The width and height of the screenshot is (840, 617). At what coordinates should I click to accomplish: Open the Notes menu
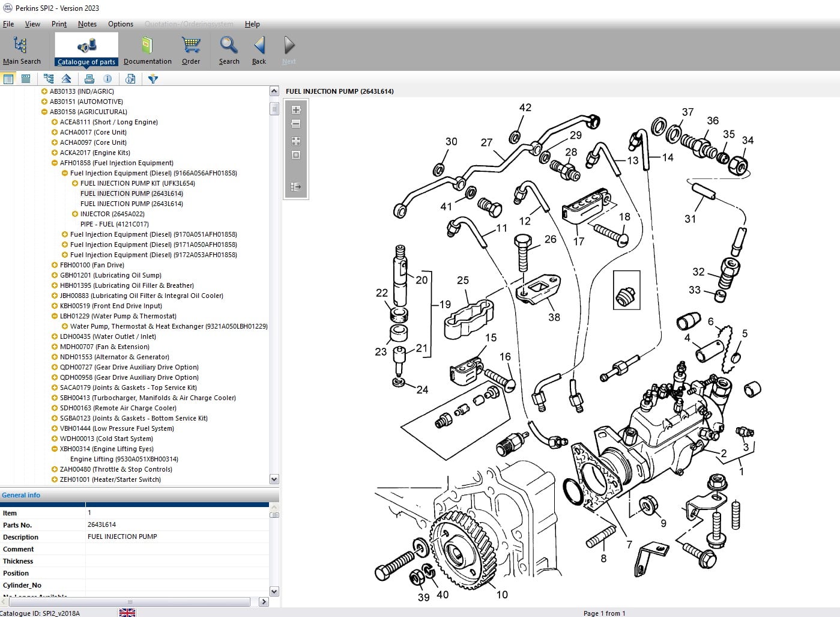tap(87, 24)
